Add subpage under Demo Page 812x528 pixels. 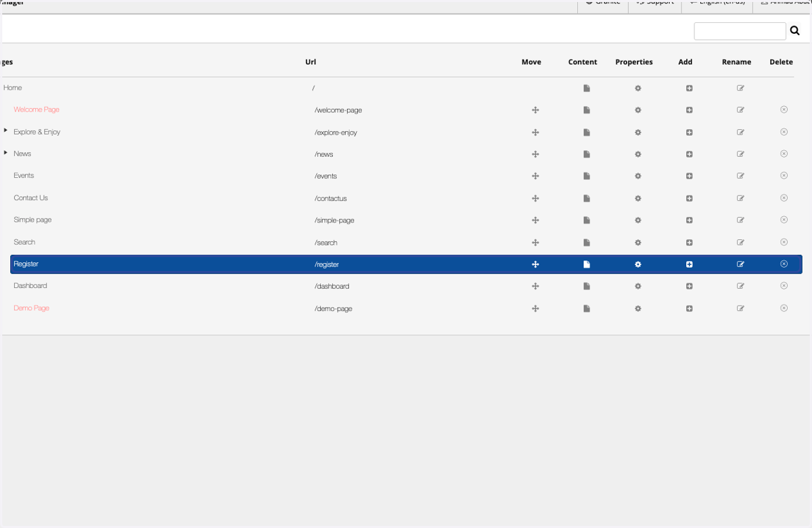[689, 308]
